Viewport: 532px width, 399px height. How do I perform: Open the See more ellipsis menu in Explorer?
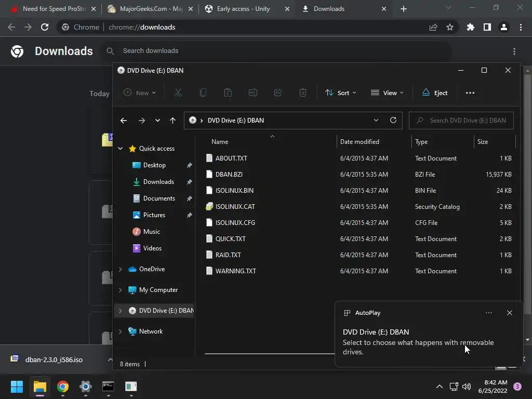click(470, 92)
